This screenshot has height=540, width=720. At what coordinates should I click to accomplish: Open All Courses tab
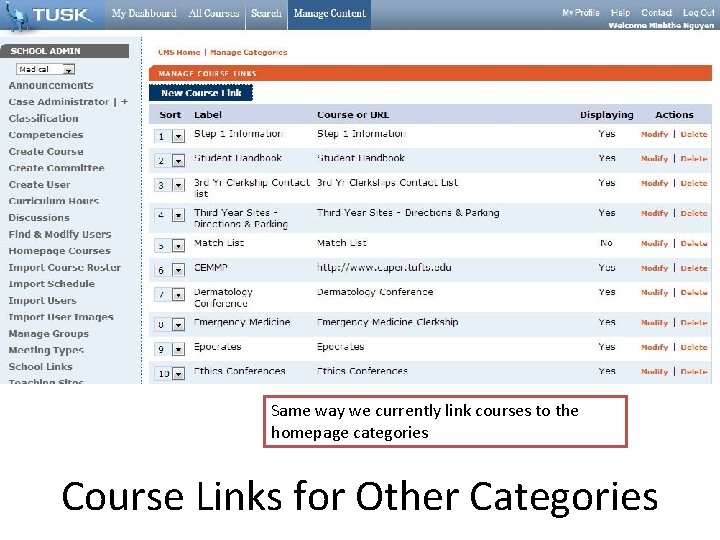[214, 13]
